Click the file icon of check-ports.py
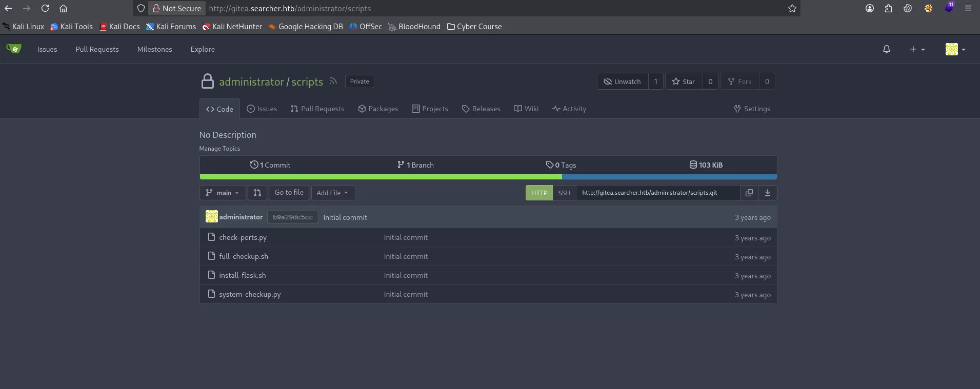Screen dimensions: 980x389 tap(211, 237)
